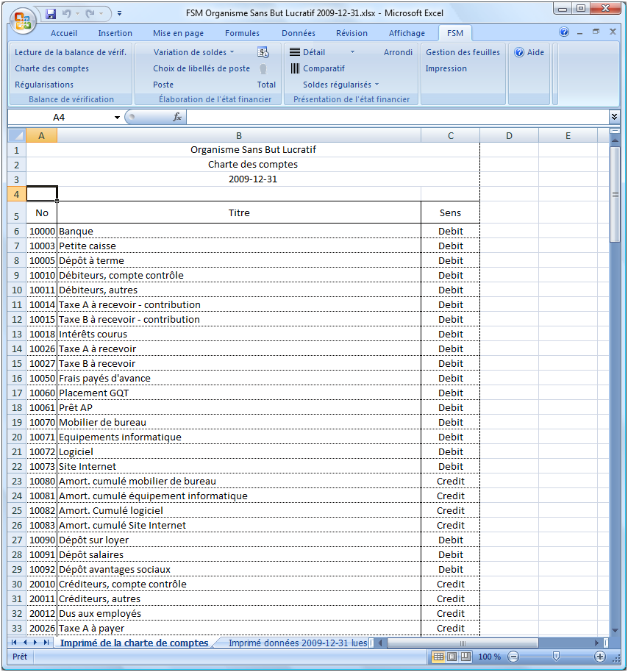Select Normal view button in status bar
The image size is (628, 672).
click(x=438, y=657)
